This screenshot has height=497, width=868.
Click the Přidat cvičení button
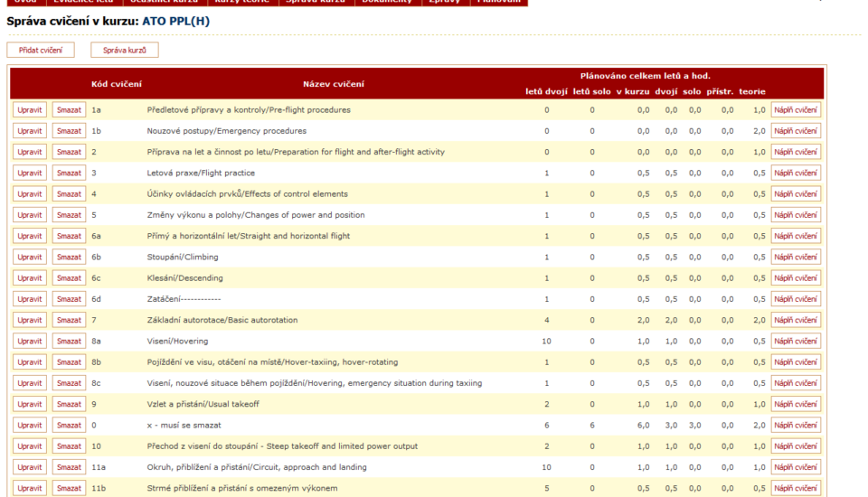click(41, 50)
